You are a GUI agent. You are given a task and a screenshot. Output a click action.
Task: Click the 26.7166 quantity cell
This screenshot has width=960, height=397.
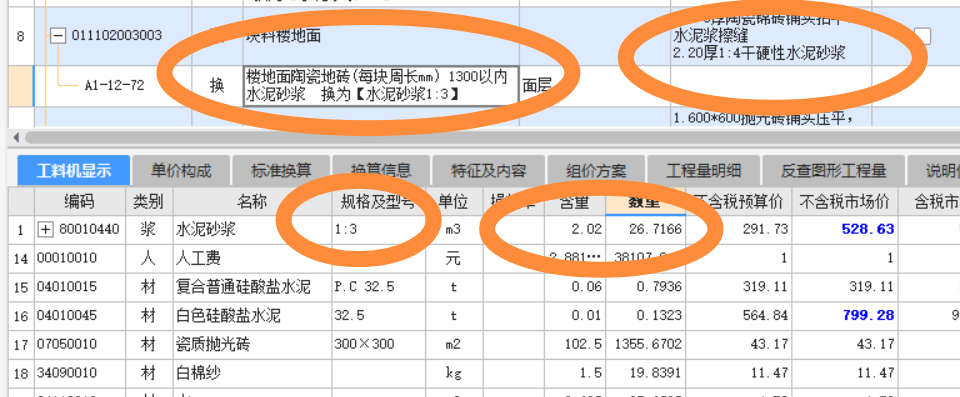coord(645,230)
